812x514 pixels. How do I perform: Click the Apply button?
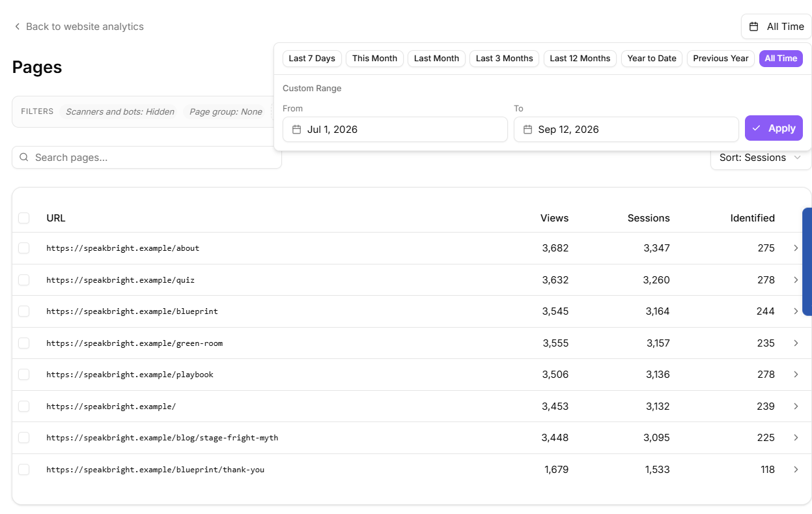774,128
